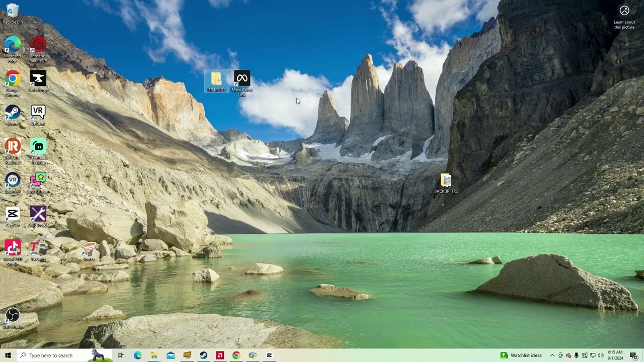Open Microsoft Edge from the taskbar
644x362 pixels.
pos(137,355)
